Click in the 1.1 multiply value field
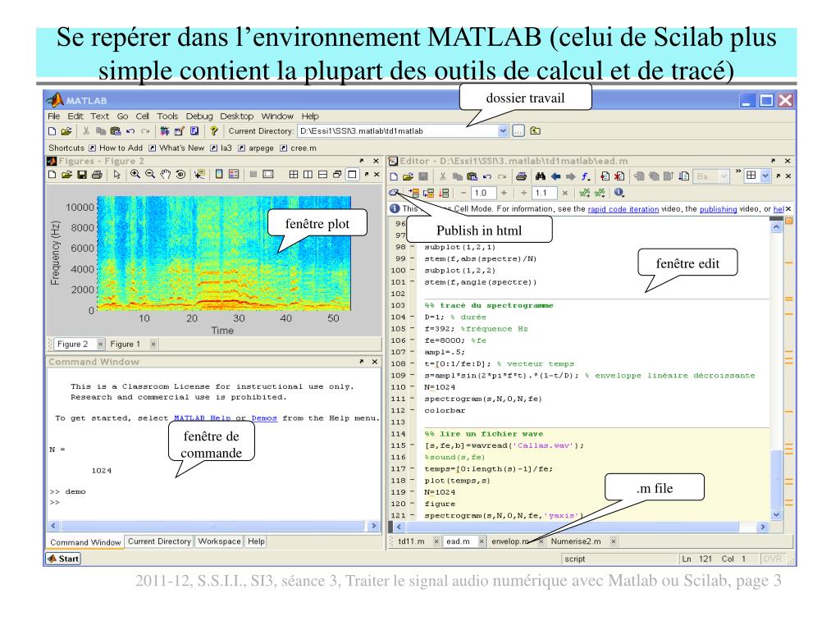This screenshot has width=840, height=630. click(545, 192)
